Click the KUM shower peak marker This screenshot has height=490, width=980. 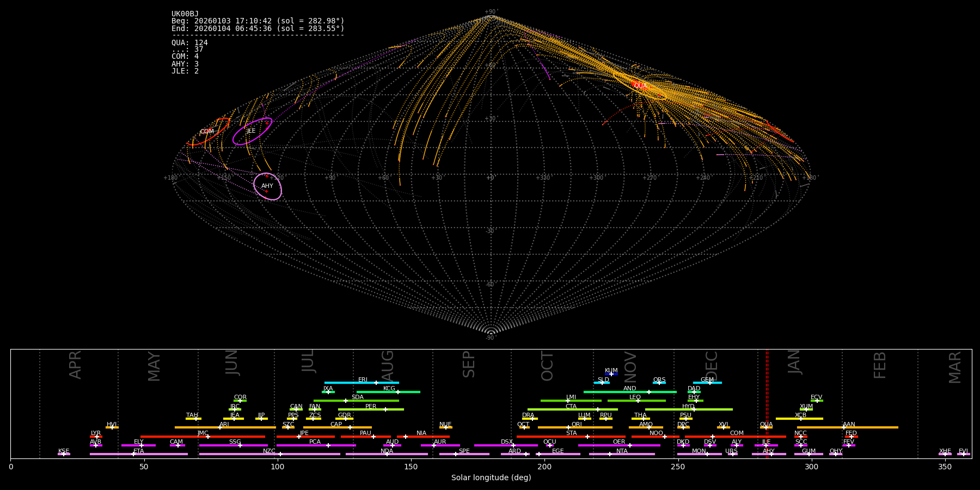click(611, 374)
